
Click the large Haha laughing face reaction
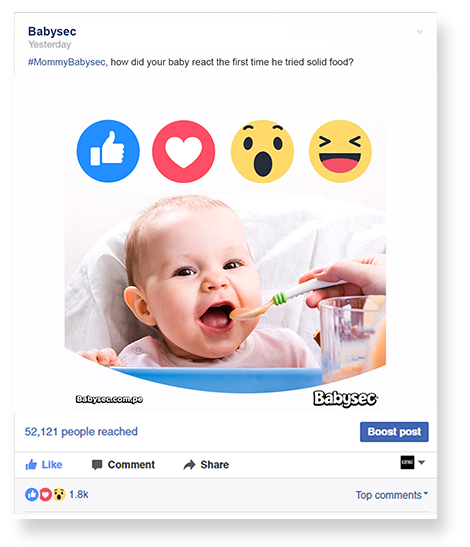pos(340,151)
